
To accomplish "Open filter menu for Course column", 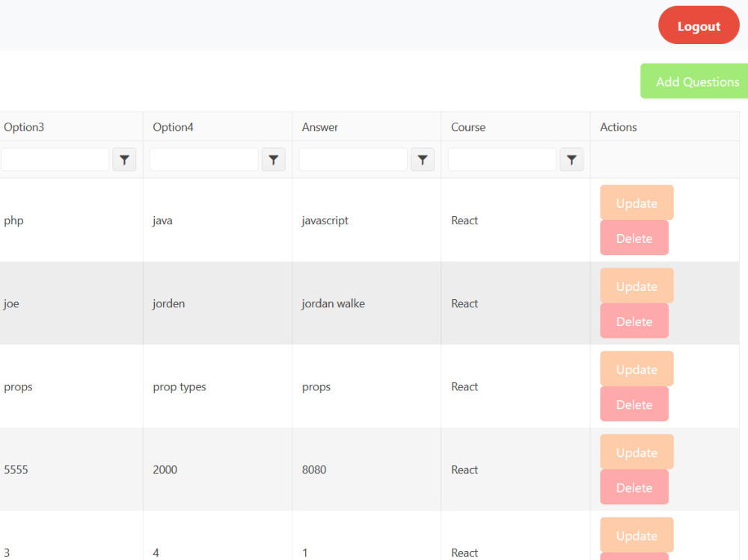I will click(571, 159).
